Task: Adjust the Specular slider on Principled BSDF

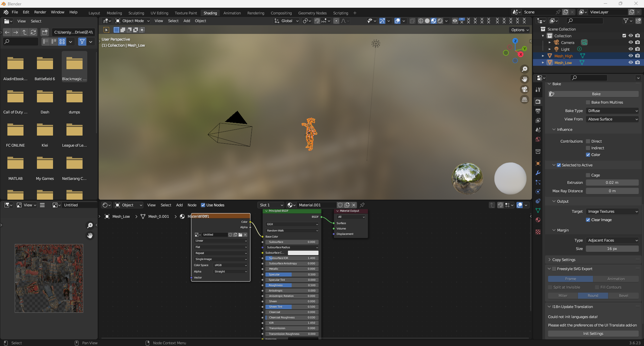Action: tap(292, 275)
